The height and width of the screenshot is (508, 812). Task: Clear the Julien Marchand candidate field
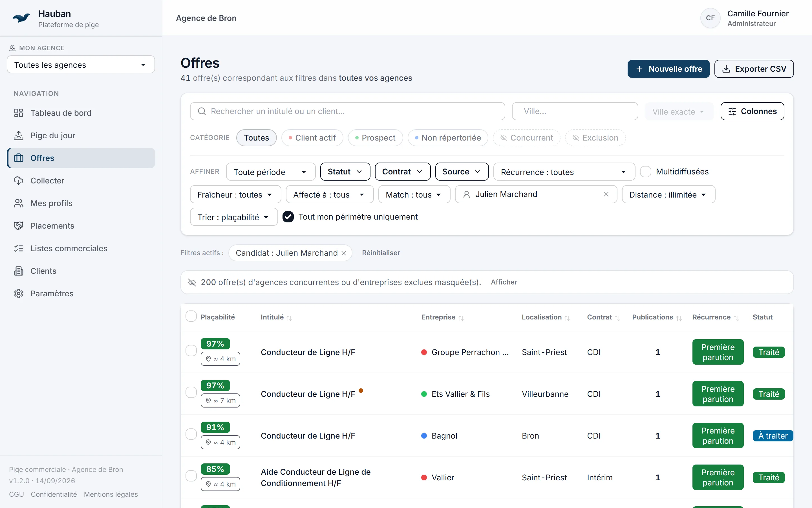[x=606, y=194]
